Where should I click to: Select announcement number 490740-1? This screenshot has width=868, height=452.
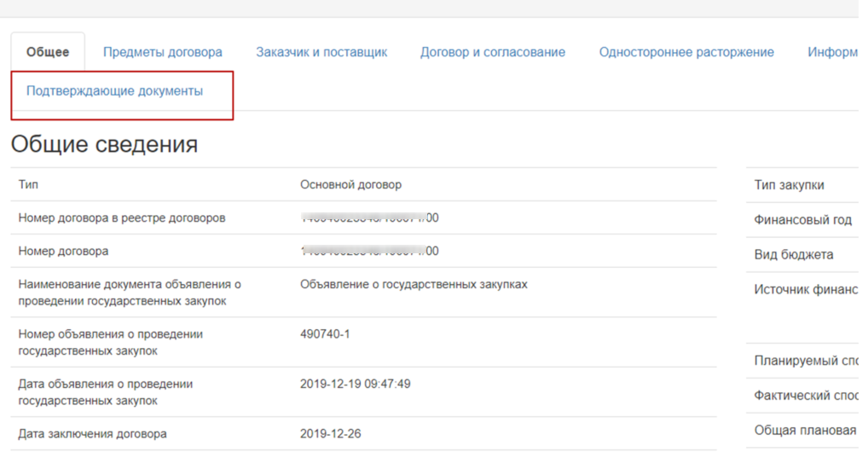click(x=325, y=333)
